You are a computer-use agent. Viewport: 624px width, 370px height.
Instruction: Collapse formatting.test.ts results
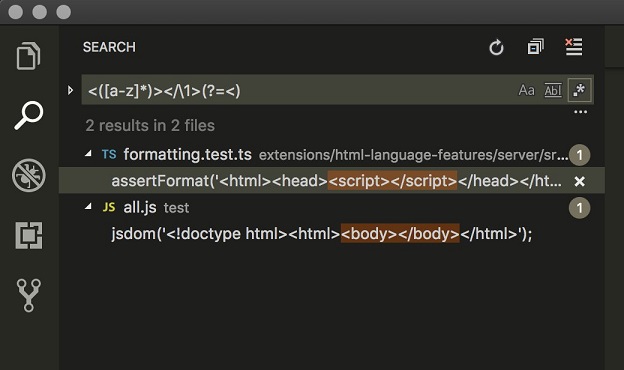pos(88,154)
